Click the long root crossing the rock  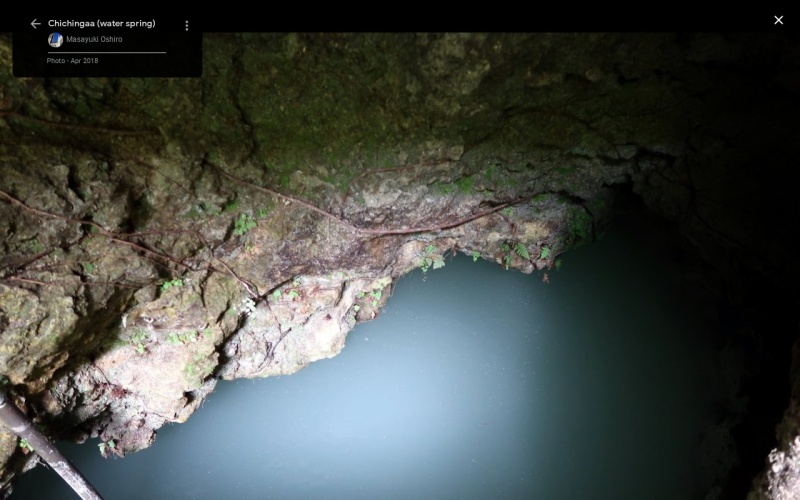tap(330, 213)
